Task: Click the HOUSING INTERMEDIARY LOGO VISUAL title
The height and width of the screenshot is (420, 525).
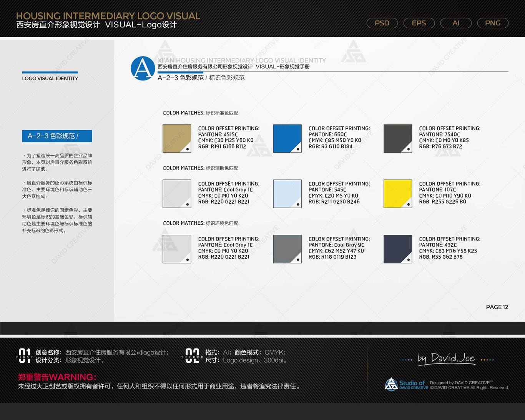Action: [108, 16]
